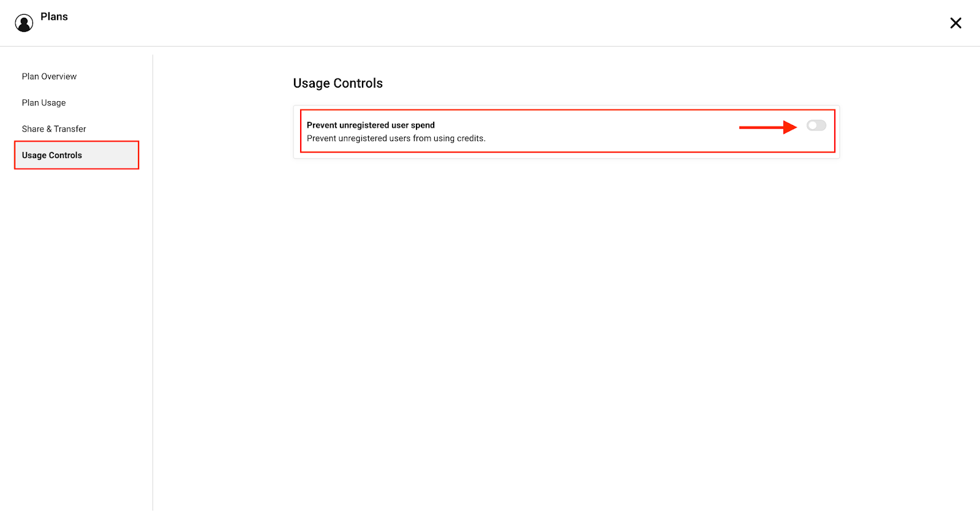This screenshot has height=524, width=980.
Task: Open account via the person silhouette icon
Action: click(x=24, y=23)
